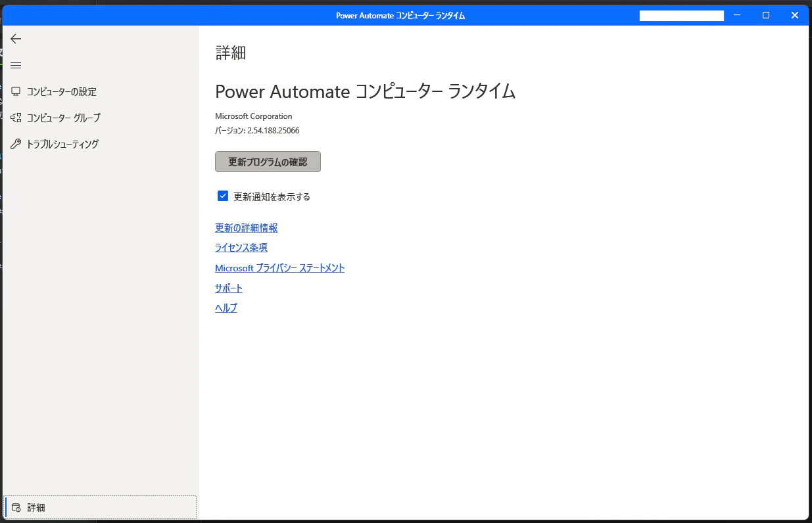The width and height of the screenshot is (812, 523).
Task: Click the 詳細 page heading
Action: [x=231, y=53]
